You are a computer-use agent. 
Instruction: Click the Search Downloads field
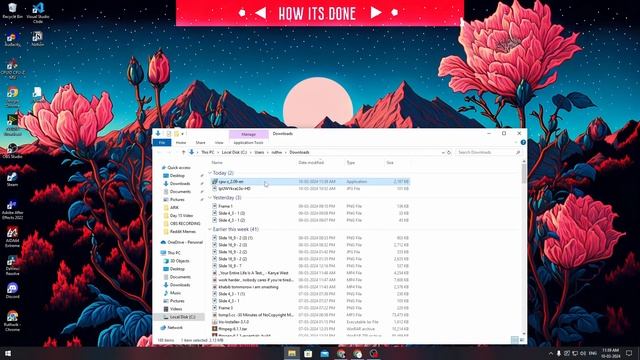pyautogui.click(x=489, y=152)
